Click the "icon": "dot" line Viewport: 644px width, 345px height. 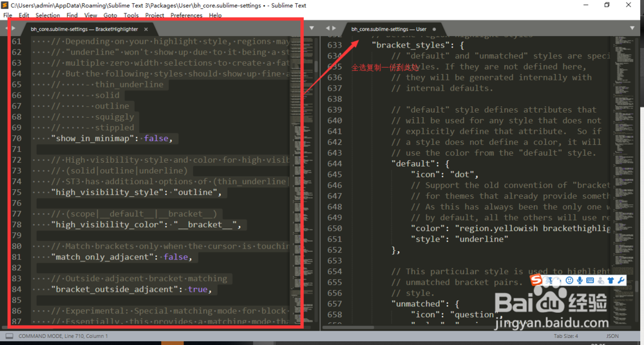(445, 174)
